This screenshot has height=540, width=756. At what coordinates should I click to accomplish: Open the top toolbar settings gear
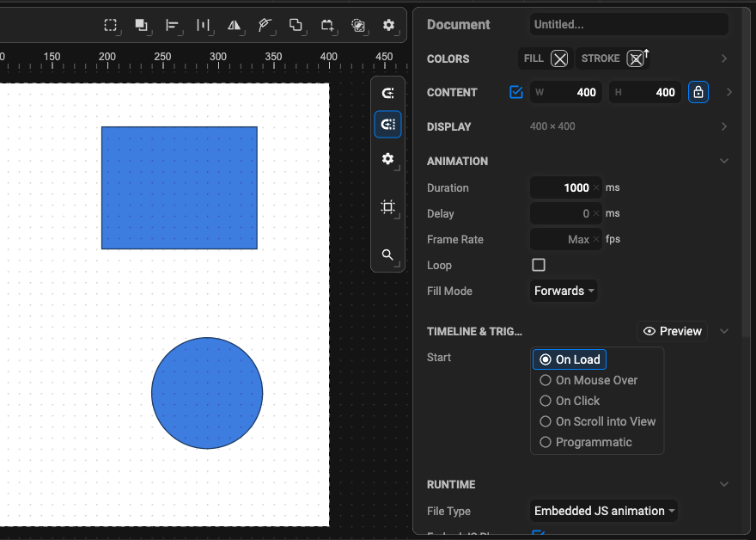tap(388, 25)
